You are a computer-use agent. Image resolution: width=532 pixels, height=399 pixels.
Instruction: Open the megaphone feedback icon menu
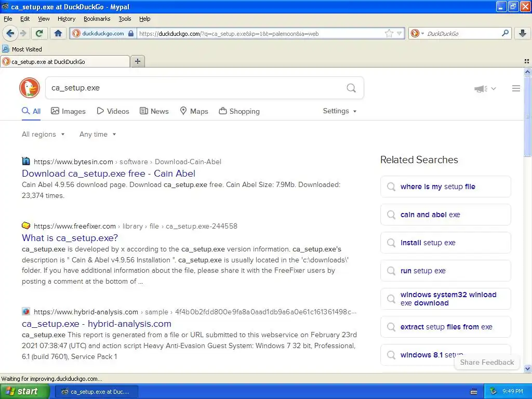(485, 89)
